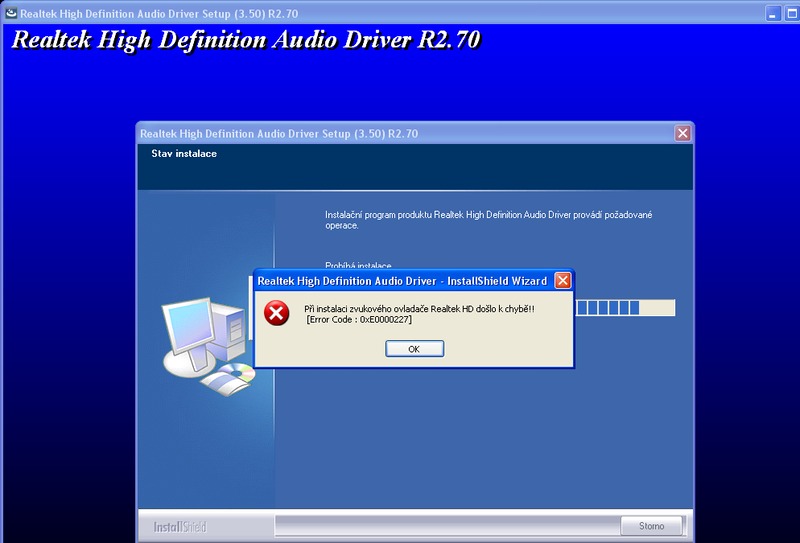
Task: Maximize the main Realtek setup window
Action: click(x=792, y=14)
